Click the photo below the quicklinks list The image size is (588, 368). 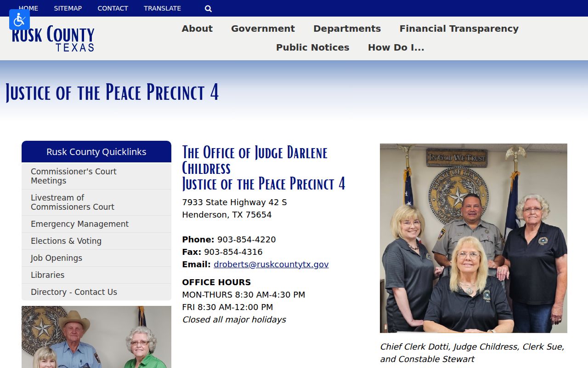pos(96,337)
